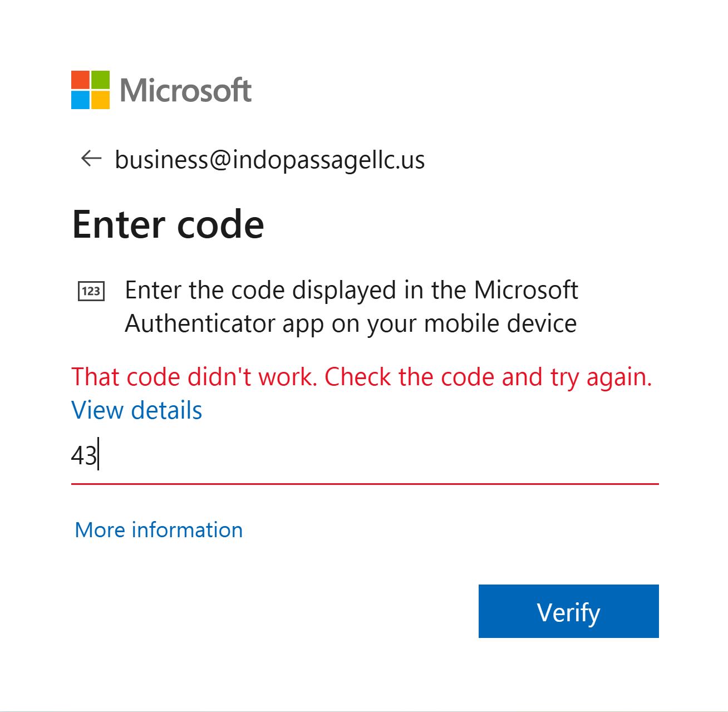Viewport: 728px width, 712px height.
Task: Click the red "That code didn't work" error
Action: pyautogui.click(x=361, y=377)
